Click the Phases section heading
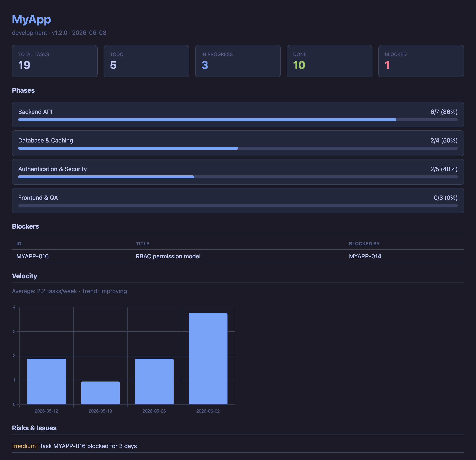Image resolution: width=476 pixels, height=460 pixels. (23, 90)
